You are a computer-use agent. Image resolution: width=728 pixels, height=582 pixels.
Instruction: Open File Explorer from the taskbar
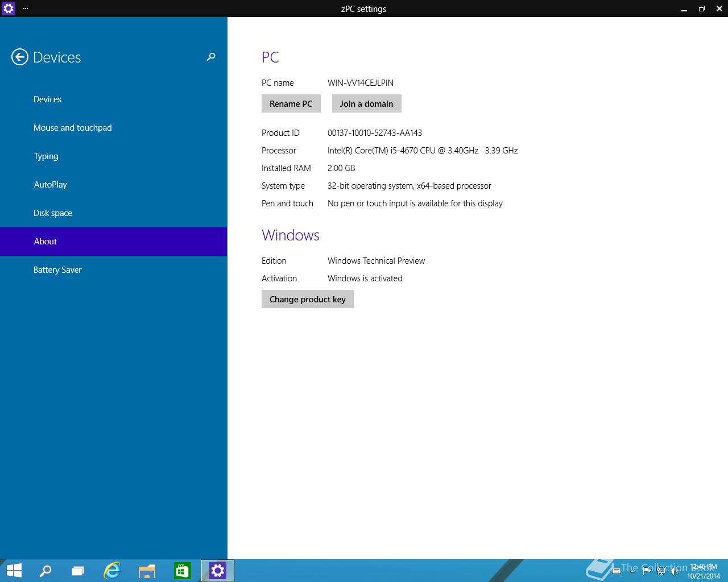click(147, 571)
